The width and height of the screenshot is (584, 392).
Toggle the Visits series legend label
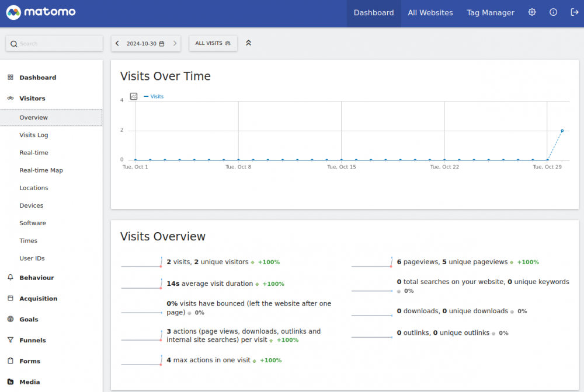157,96
